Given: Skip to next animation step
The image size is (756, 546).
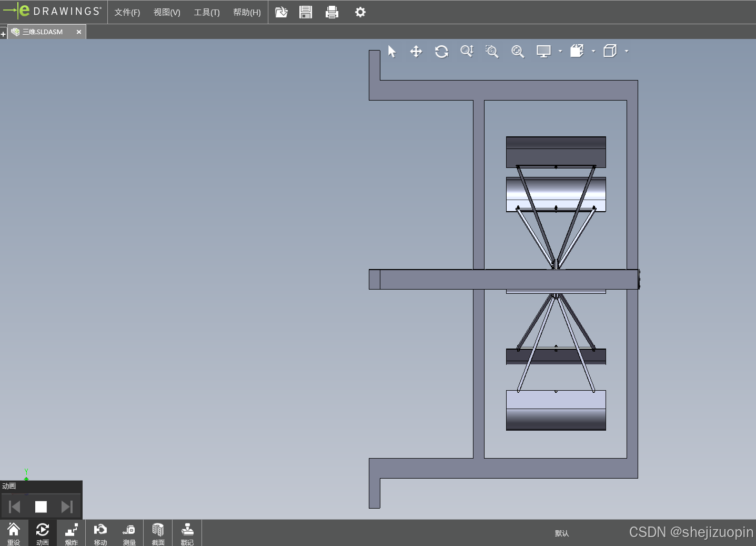Looking at the screenshot, I should [67, 507].
